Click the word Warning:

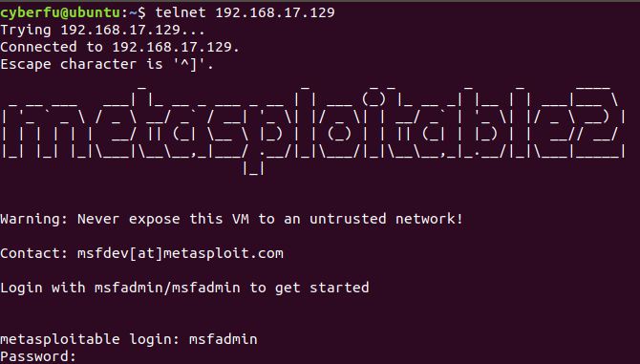click(33, 219)
